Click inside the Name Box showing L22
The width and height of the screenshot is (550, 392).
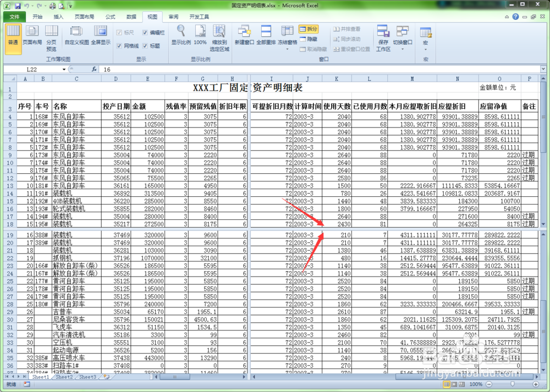click(x=32, y=69)
